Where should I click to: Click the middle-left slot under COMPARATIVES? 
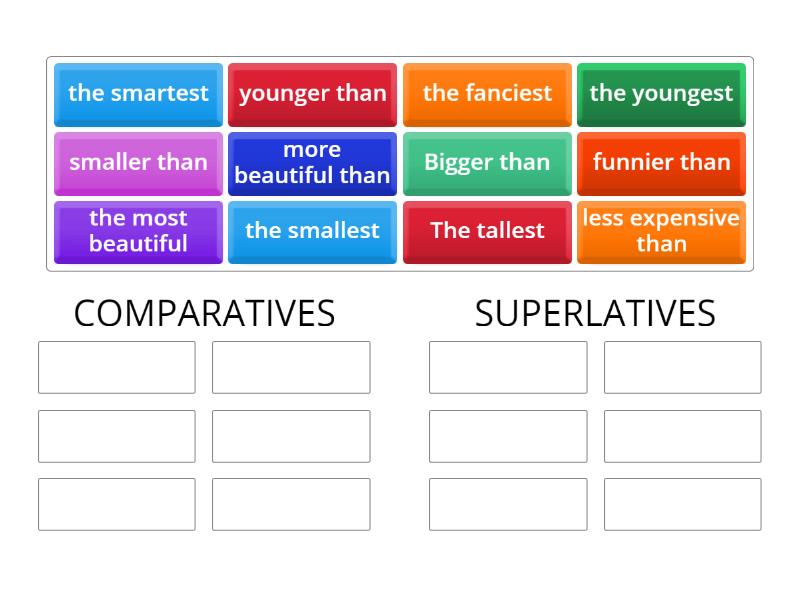(x=116, y=436)
